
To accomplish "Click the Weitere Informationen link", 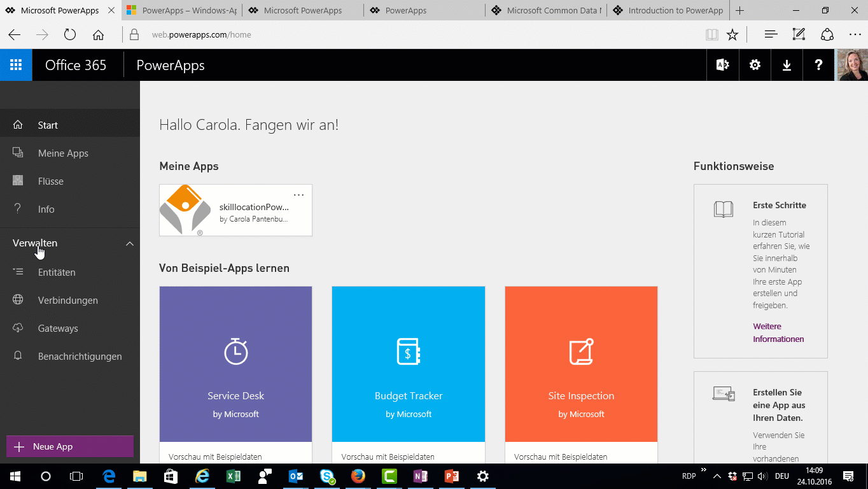I will tap(778, 332).
